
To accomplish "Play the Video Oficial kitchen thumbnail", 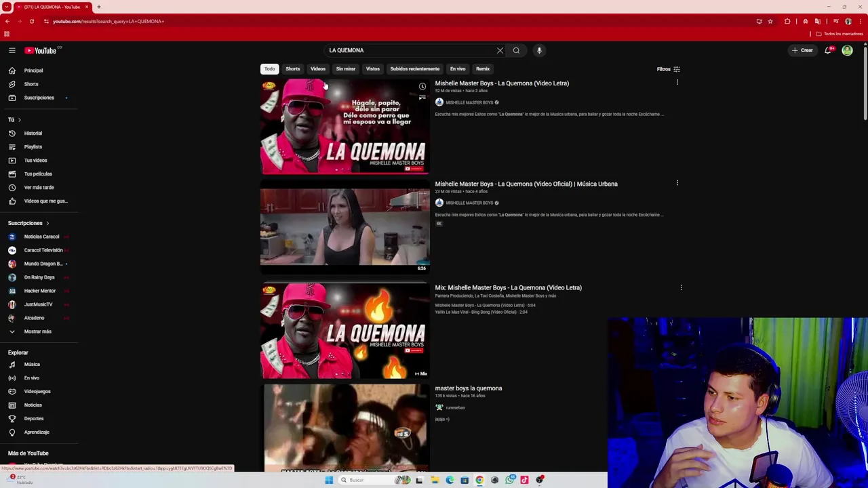I will (344, 227).
